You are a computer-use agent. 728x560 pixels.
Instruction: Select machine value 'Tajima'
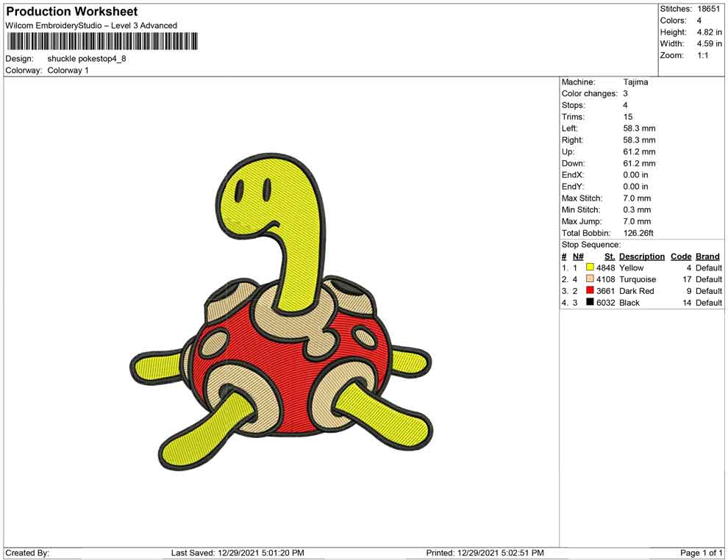coord(635,82)
